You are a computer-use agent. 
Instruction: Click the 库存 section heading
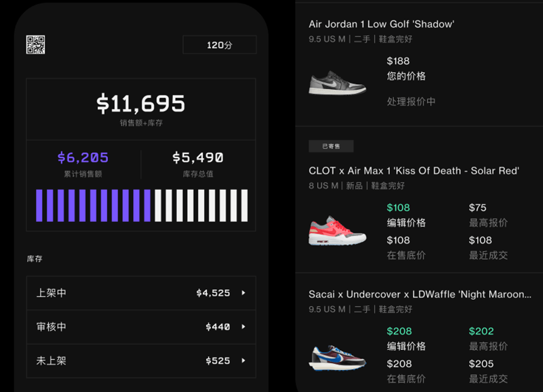coord(35,259)
